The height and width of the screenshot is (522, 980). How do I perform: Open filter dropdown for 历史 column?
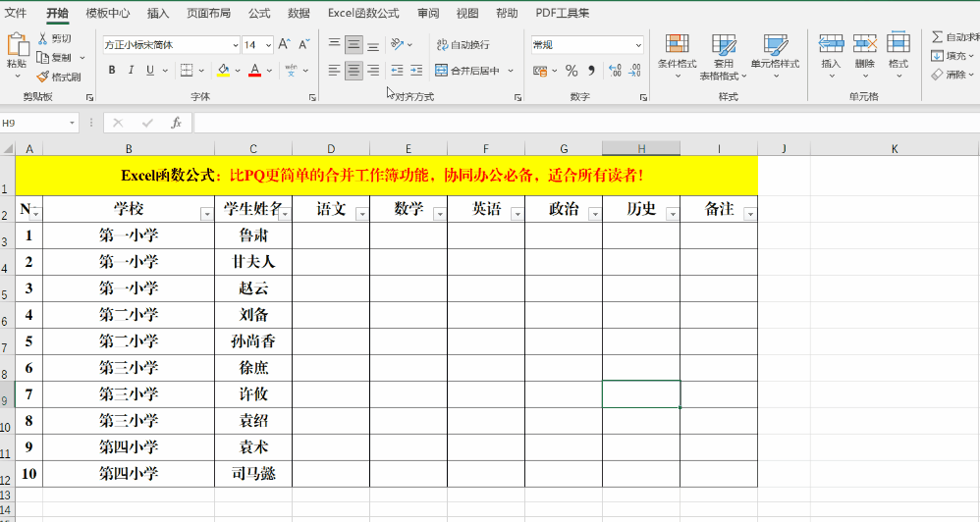[x=673, y=214]
